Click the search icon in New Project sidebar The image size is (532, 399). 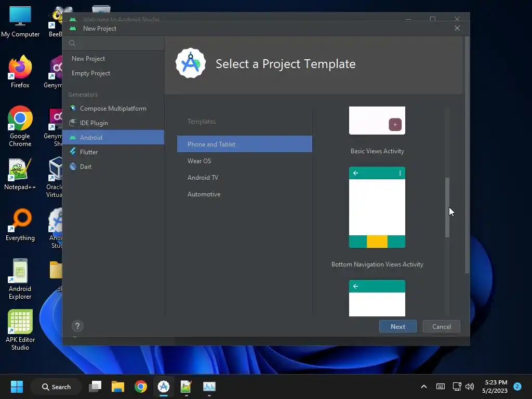tap(72, 43)
